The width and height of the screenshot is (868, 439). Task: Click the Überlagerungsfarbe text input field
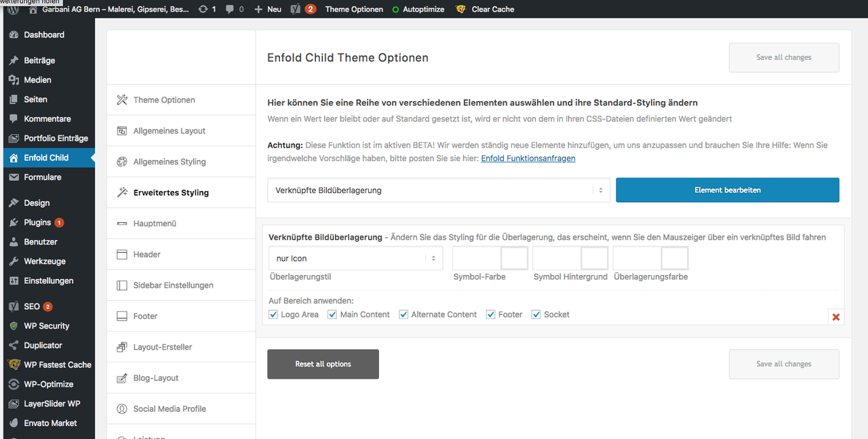(x=637, y=258)
